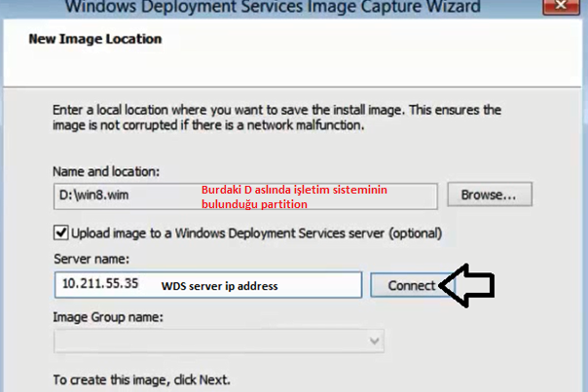Click the WDS server ip address annotation
588x392 pixels.
tap(219, 286)
